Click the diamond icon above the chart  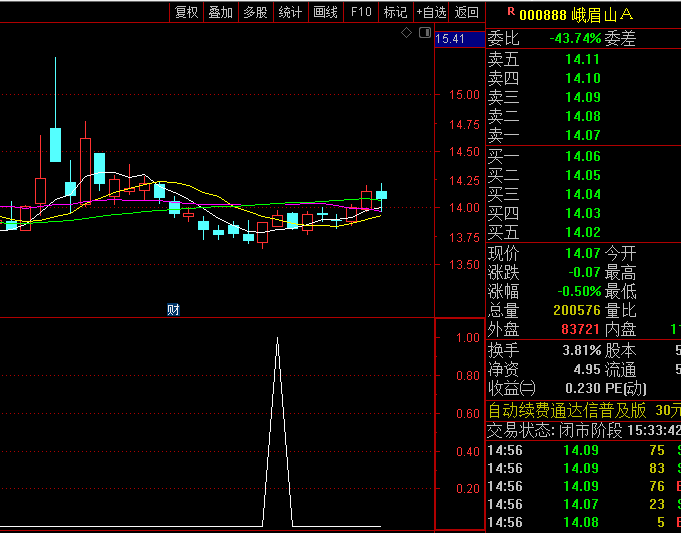point(406,33)
